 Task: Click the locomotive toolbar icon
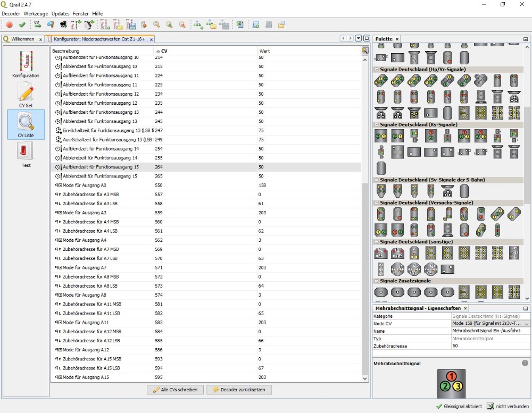[63, 24]
